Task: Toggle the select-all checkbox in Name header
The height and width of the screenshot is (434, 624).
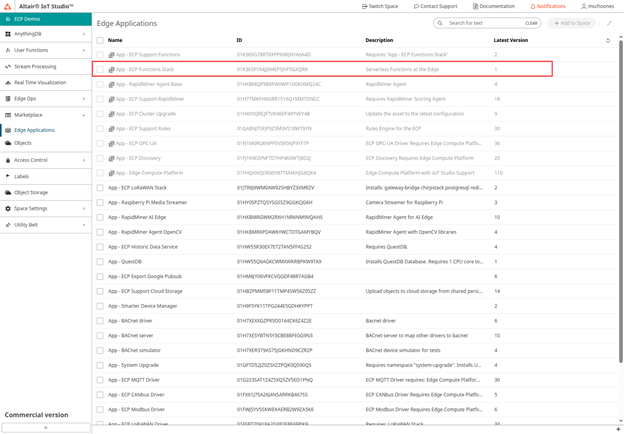Action: 100,40
